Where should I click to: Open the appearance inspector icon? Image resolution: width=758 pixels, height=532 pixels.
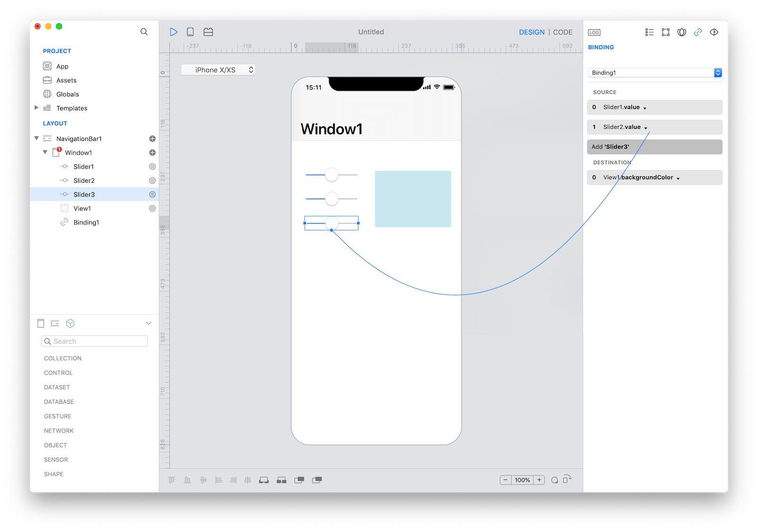[x=682, y=32]
